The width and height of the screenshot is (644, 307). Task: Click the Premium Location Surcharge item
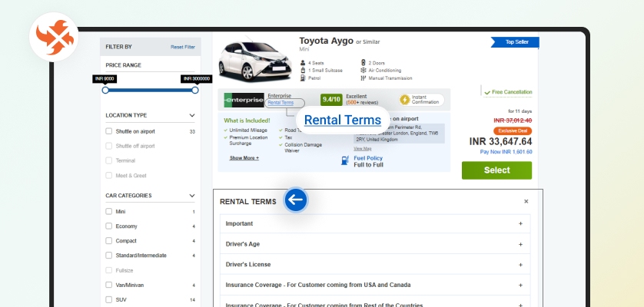(x=248, y=140)
